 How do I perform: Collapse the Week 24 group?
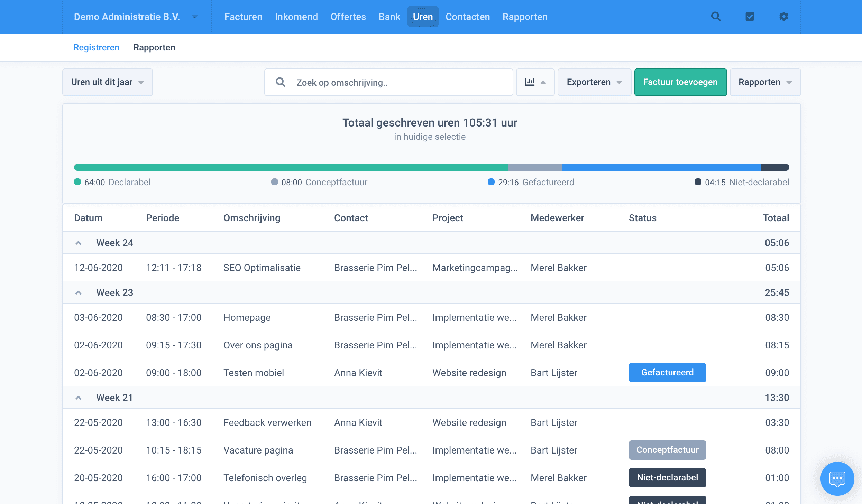coord(79,243)
